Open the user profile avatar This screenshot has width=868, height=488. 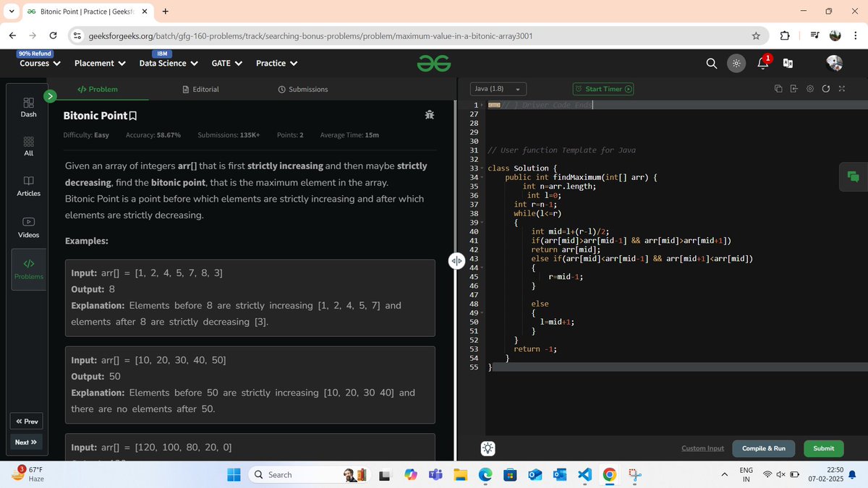click(835, 63)
